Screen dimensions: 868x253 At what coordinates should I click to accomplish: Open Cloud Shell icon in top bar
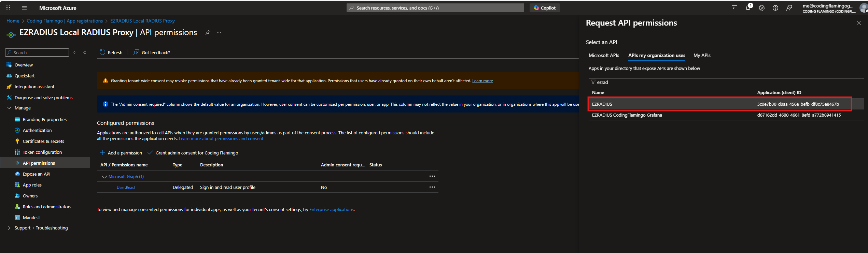[x=734, y=8]
